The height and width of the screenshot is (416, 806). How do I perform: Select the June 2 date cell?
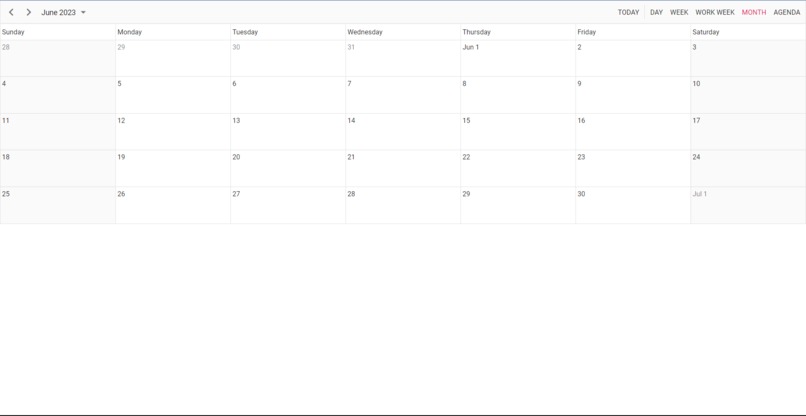633,59
